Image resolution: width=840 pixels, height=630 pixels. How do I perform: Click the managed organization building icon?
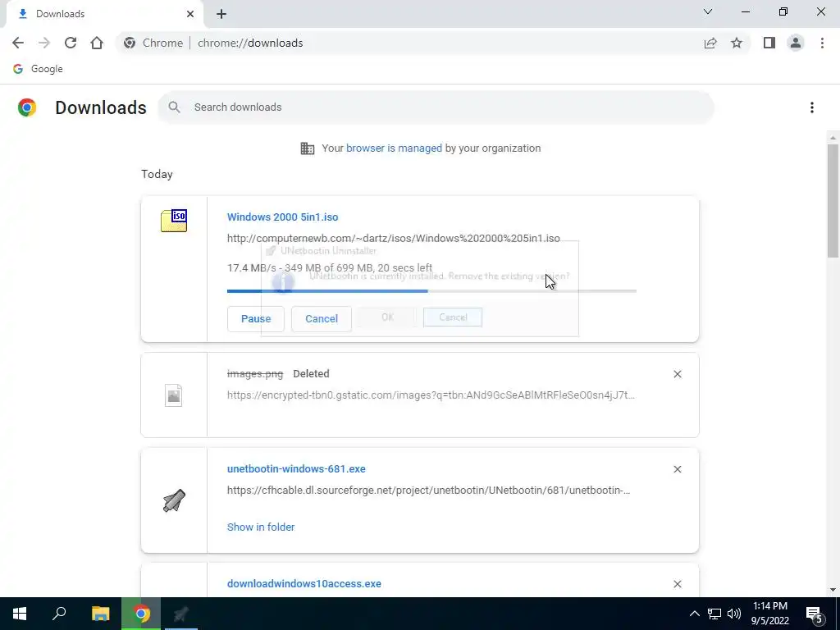pos(308,148)
